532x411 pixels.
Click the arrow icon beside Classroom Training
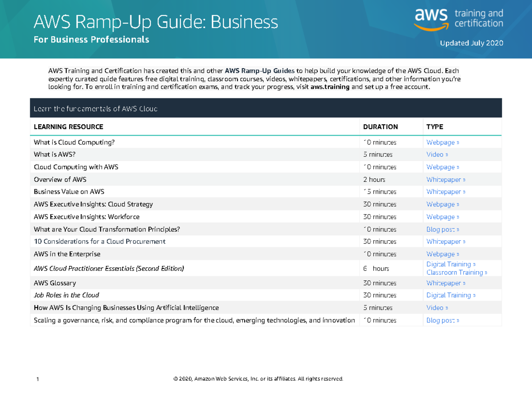485,272
